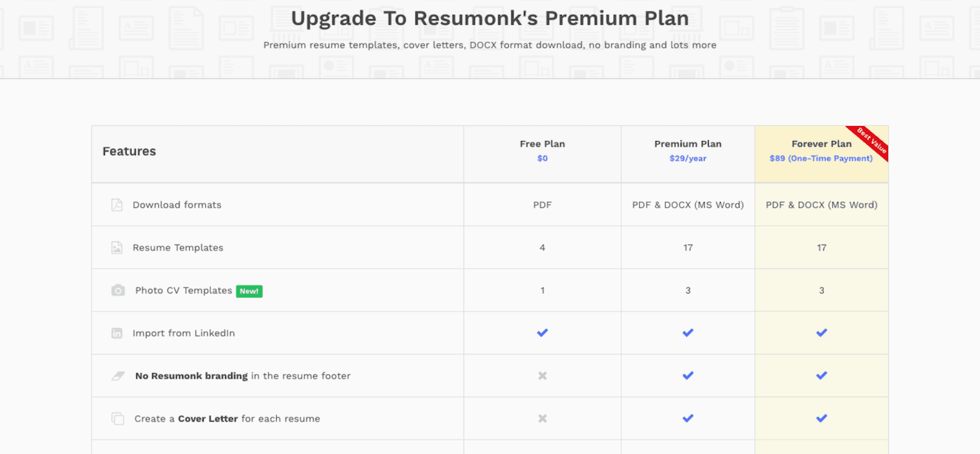Click the Best Value red ribbon
Screen dimensions: 980x454
point(868,143)
